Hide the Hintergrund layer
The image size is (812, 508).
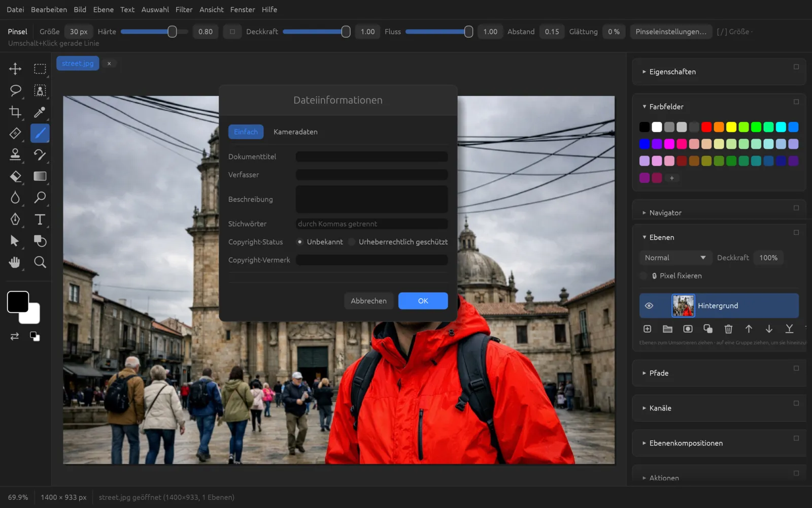pyautogui.click(x=649, y=306)
